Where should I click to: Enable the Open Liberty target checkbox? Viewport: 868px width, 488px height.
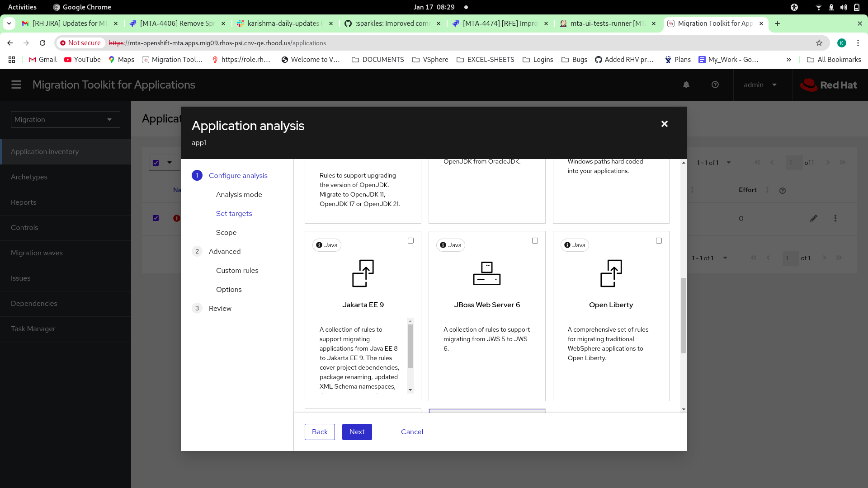point(659,241)
